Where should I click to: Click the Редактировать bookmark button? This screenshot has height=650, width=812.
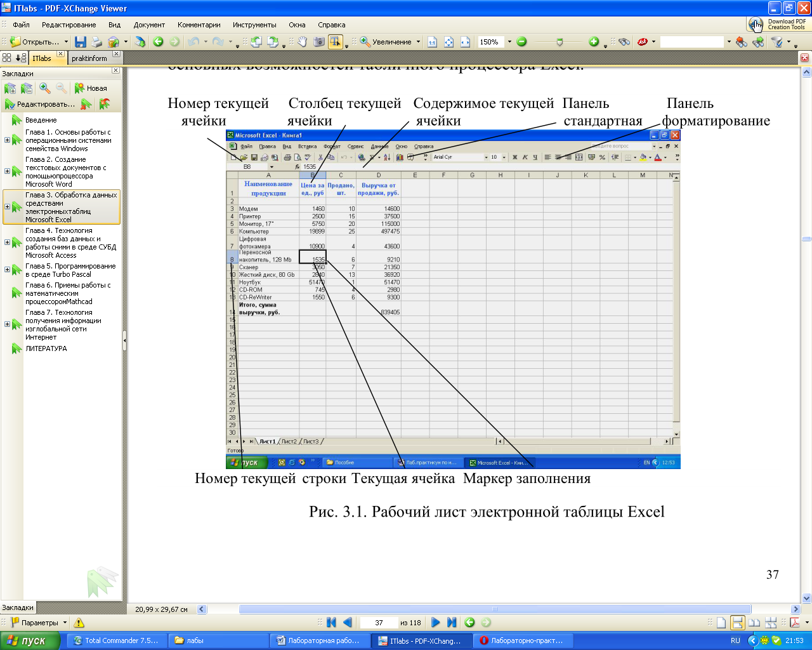(x=40, y=103)
